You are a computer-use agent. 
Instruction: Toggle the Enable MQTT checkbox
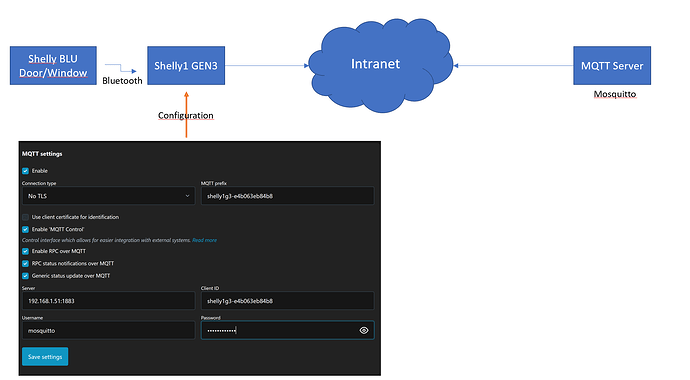pos(26,171)
